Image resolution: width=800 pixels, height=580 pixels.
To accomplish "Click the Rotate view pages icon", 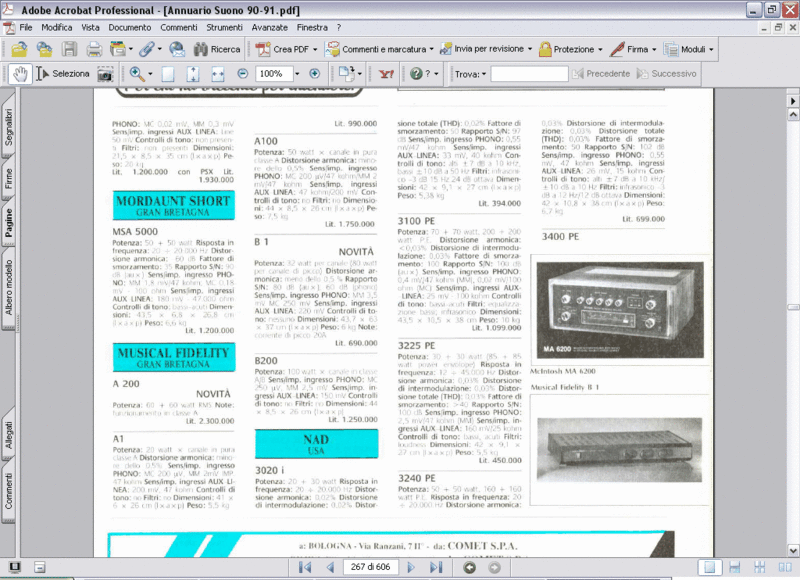I will (x=347, y=74).
